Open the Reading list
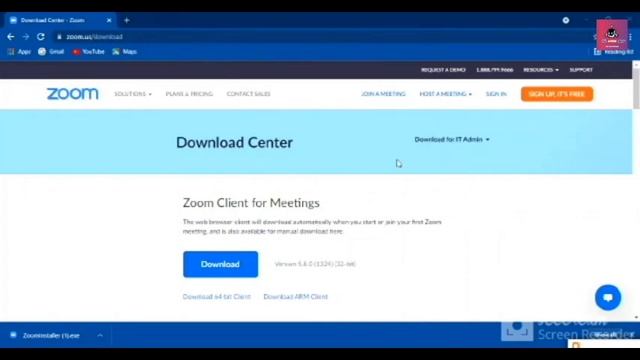 point(613,52)
